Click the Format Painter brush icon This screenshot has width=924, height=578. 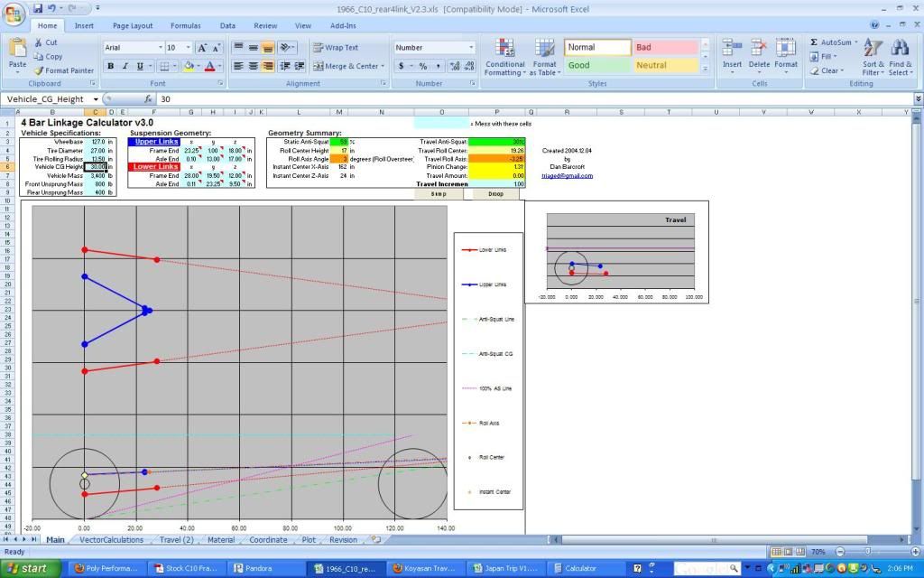click(40, 70)
